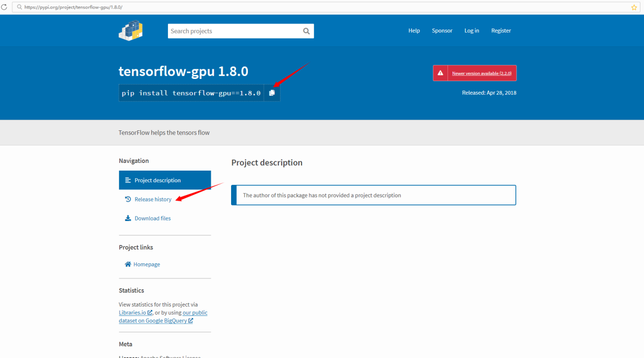Open the Release history tab
This screenshot has height=358, width=644.
[x=153, y=199]
